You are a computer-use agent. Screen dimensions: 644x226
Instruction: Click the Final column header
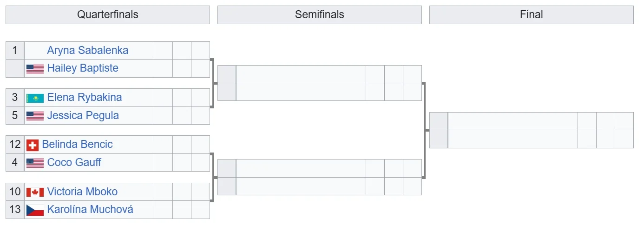coord(531,14)
